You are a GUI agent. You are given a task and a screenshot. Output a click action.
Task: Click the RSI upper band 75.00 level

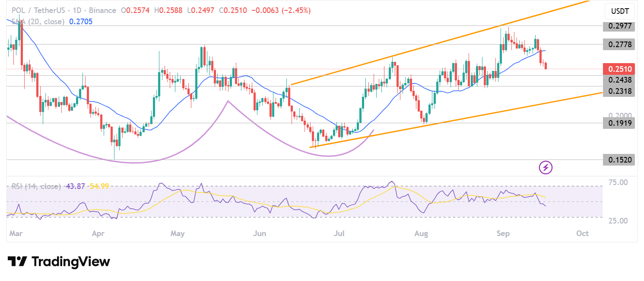pos(618,182)
